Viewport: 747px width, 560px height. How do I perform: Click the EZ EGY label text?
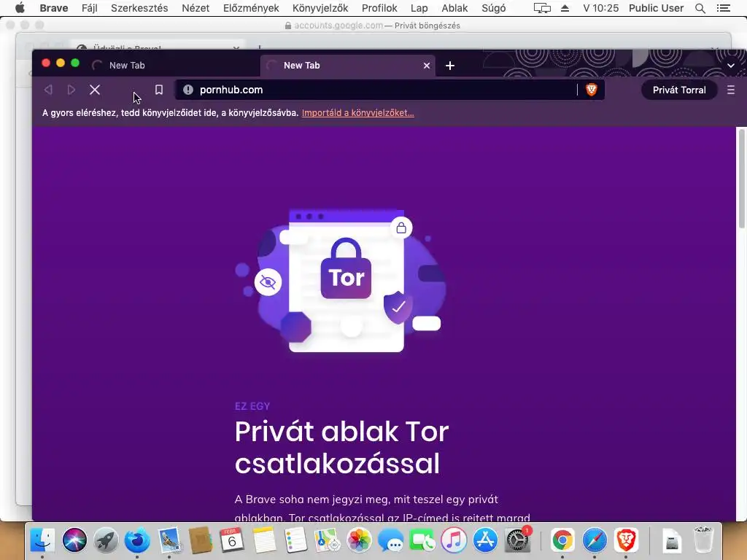252,406
